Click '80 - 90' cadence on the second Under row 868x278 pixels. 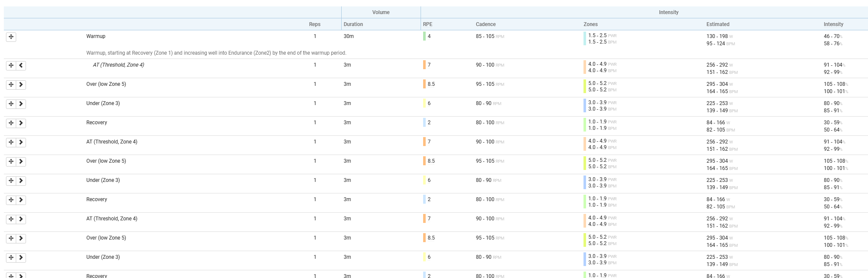(484, 180)
